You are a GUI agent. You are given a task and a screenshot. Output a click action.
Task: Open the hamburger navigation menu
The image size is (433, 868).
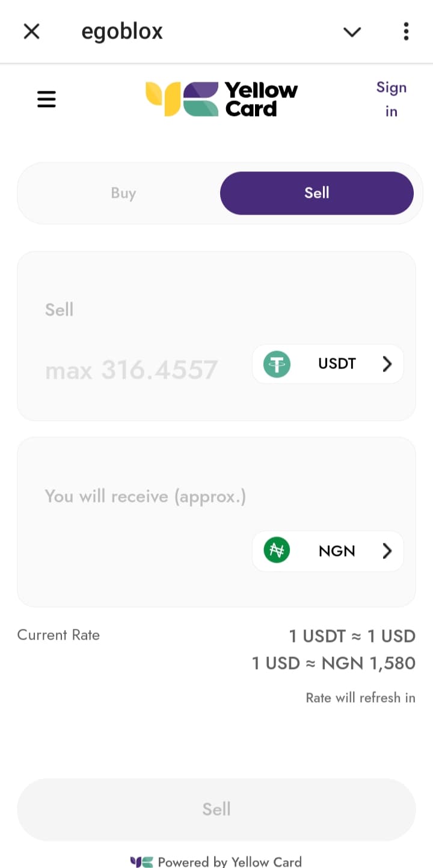click(x=46, y=99)
